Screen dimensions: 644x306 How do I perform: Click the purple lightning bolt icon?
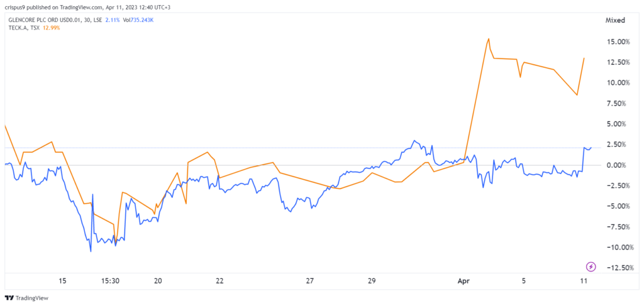point(591,266)
